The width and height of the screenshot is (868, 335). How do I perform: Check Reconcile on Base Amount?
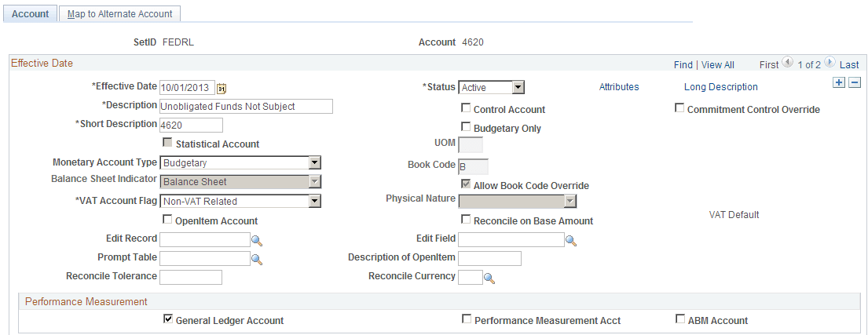[x=466, y=220]
